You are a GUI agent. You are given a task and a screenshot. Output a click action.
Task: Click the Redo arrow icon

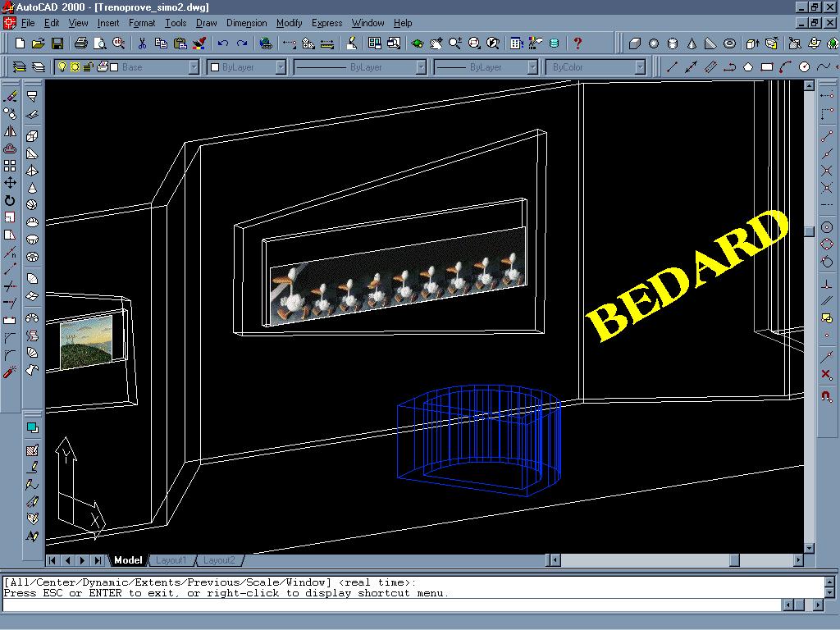click(x=242, y=43)
